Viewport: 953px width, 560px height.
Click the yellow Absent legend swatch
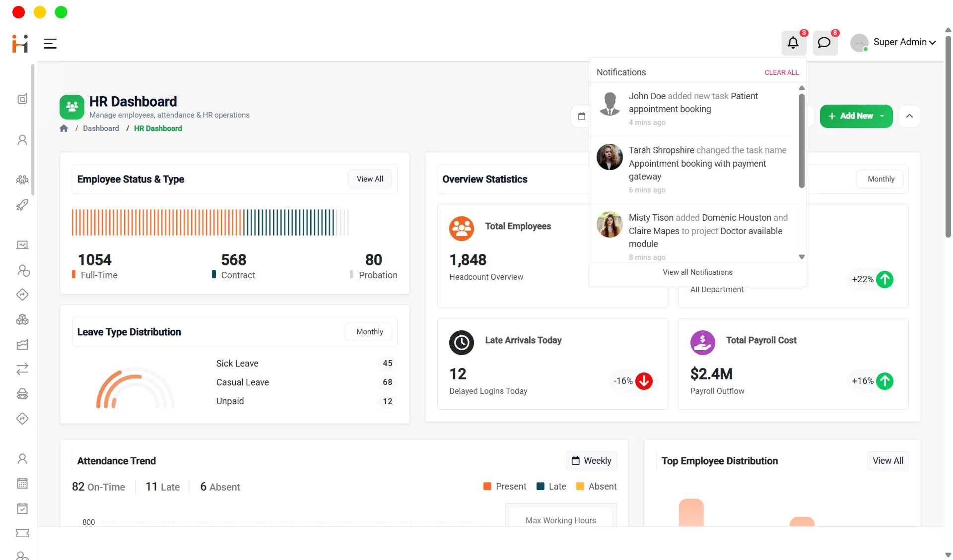pos(580,487)
